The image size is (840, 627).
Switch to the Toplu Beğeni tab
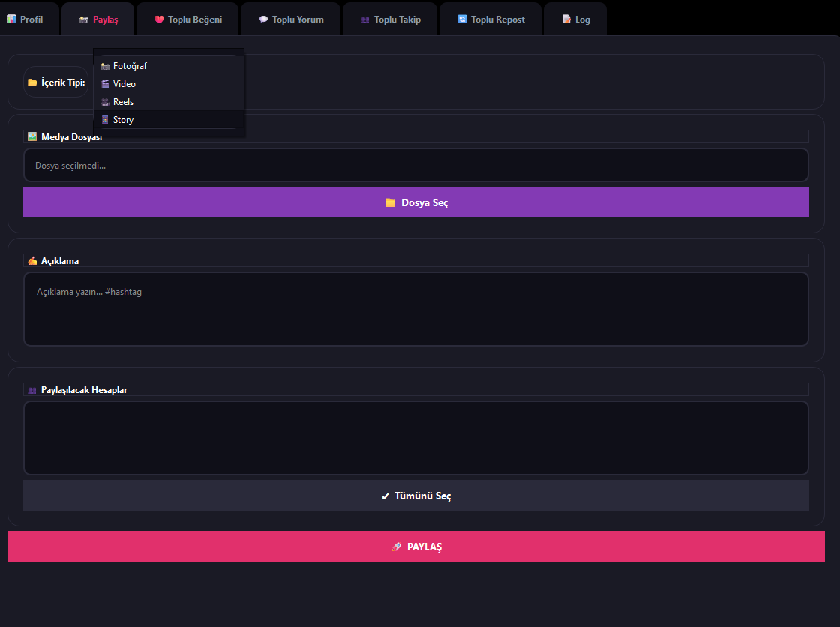click(187, 19)
